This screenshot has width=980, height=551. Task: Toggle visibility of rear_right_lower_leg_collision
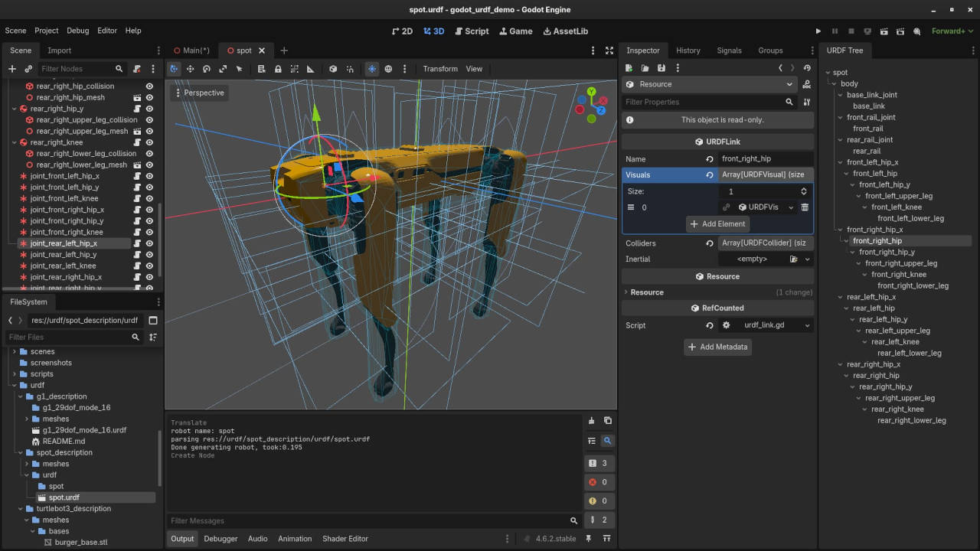(149, 154)
